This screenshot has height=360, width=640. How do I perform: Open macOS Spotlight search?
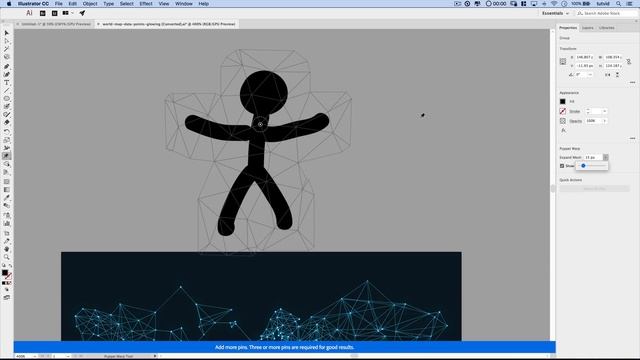619,4
